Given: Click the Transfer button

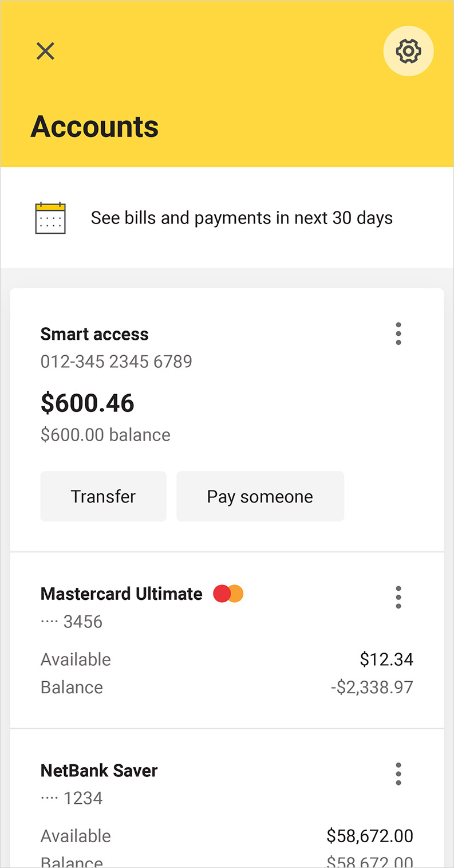Looking at the screenshot, I should pyautogui.click(x=103, y=496).
